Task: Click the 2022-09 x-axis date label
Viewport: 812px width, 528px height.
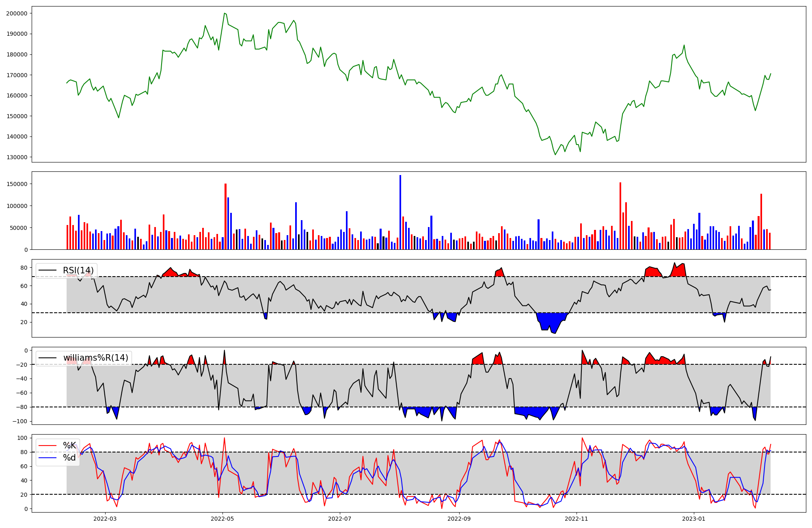Action: (x=459, y=519)
